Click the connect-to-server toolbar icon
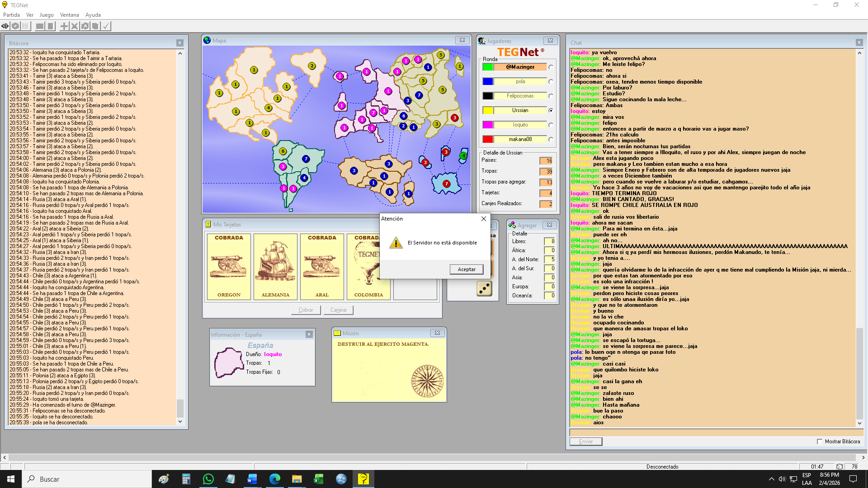This screenshot has width=868, height=488. pos(5,26)
